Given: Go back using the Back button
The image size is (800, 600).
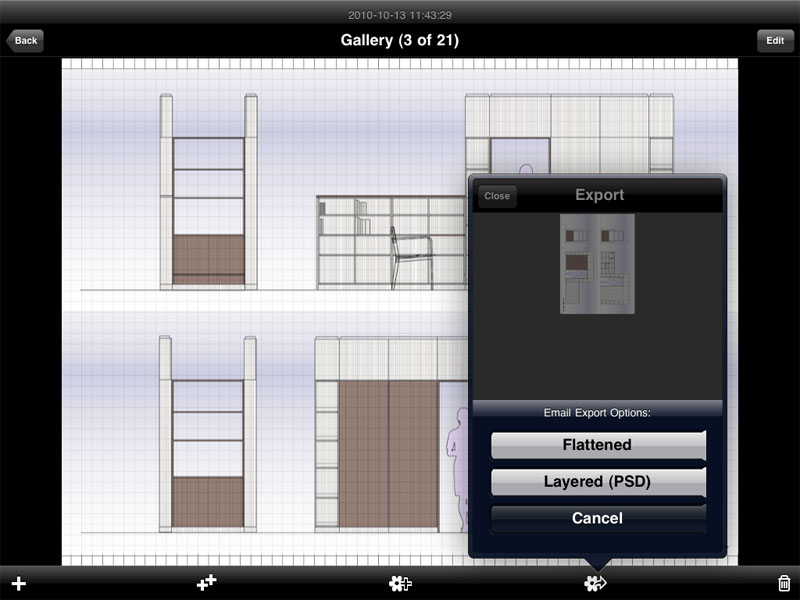Looking at the screenshot, I should (25, 41).
